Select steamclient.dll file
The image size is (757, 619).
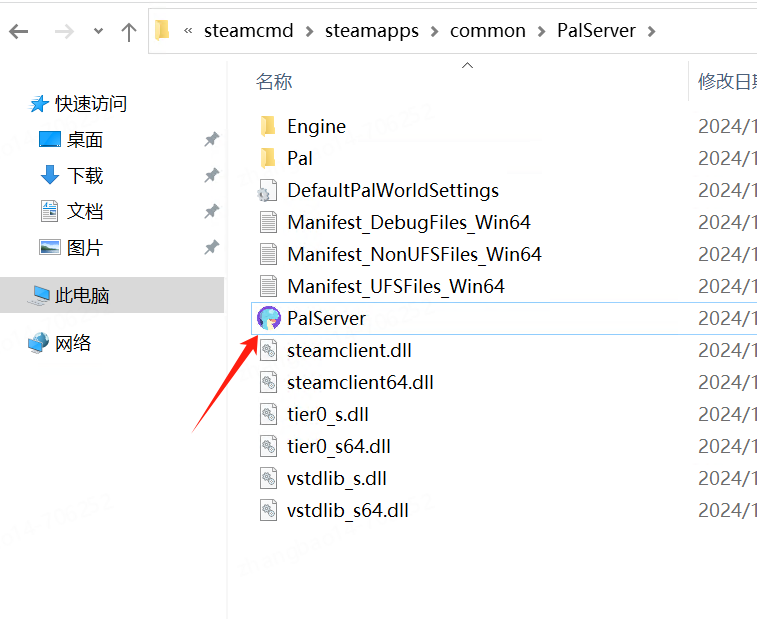(349, 351)
